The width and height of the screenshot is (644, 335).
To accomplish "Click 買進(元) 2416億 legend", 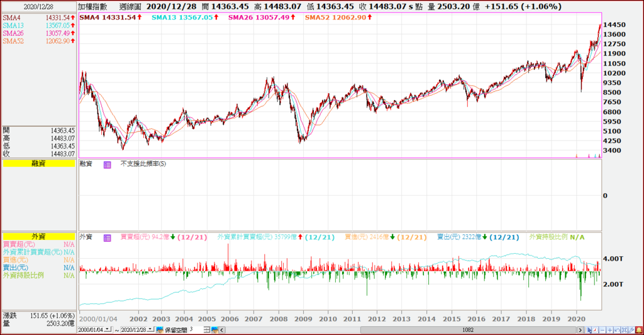I will click(386, 237).
